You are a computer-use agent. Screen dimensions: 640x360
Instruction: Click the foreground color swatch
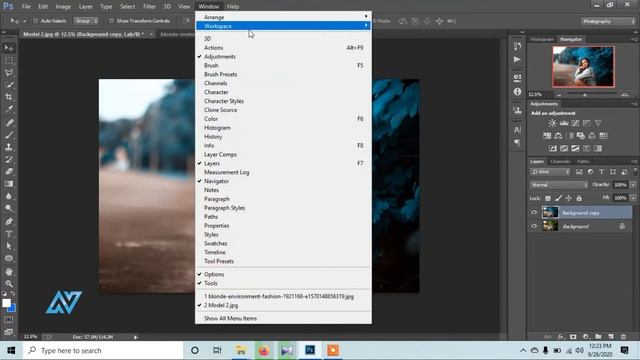coord(6,303)
